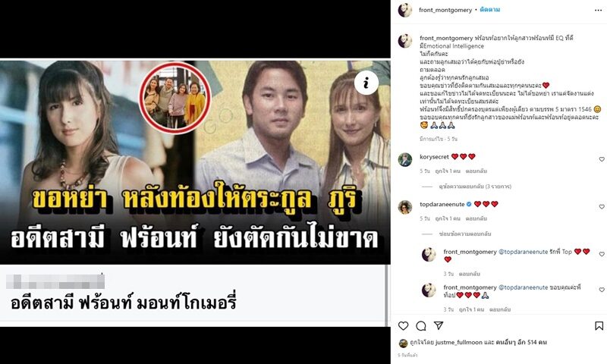Screen dimensions: 607x364
Task: Like front_montgomery's reply "รักพี่ Top"
Action: pos(602,254)
